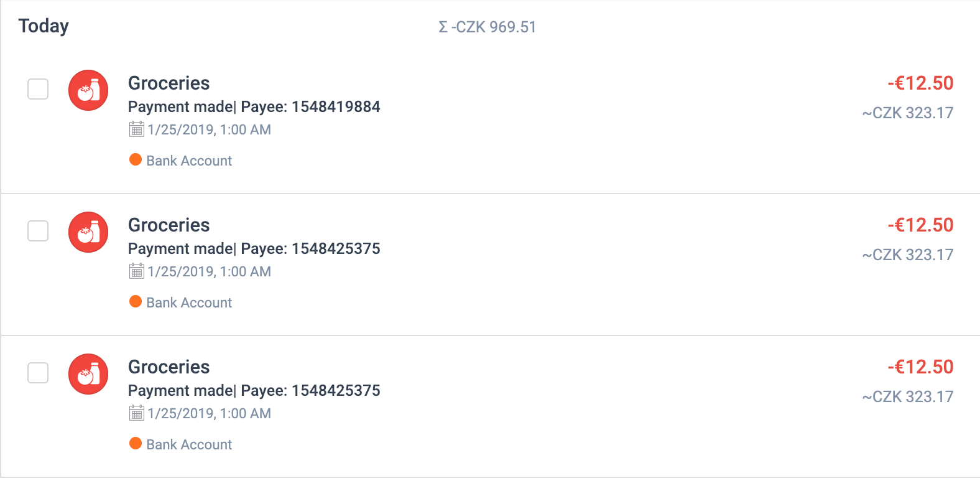Open the first Groceries title, payee 1548419884
This screenshot has height=478, width=980.
(169, 83)
